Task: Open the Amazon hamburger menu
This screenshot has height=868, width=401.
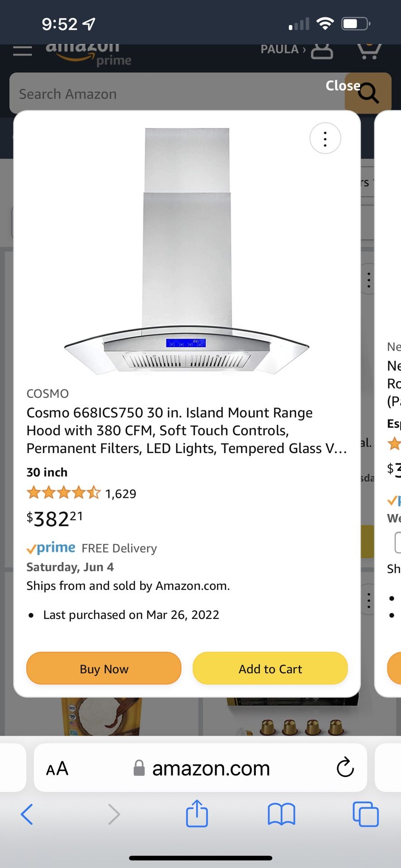Action: [x=23, y=50]
